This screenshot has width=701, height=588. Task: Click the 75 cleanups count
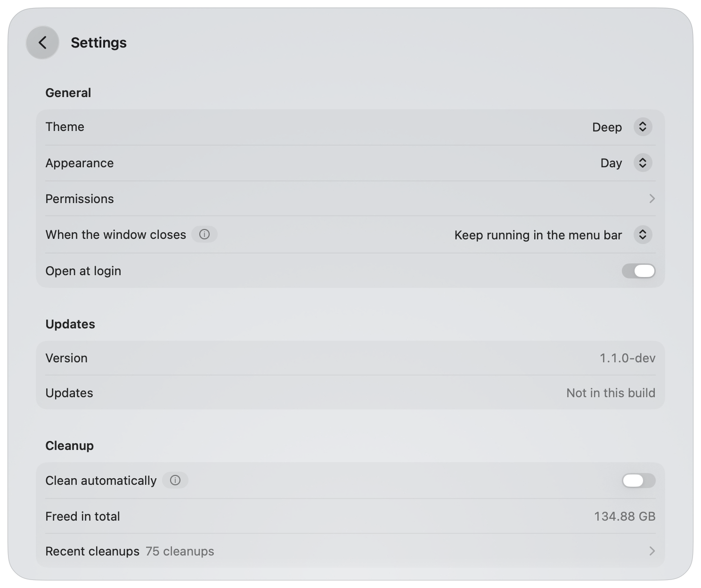point(179,551)
